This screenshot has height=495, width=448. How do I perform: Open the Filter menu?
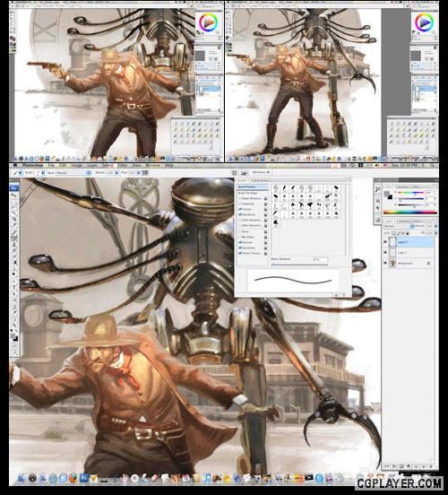click(x=122, y=165)
